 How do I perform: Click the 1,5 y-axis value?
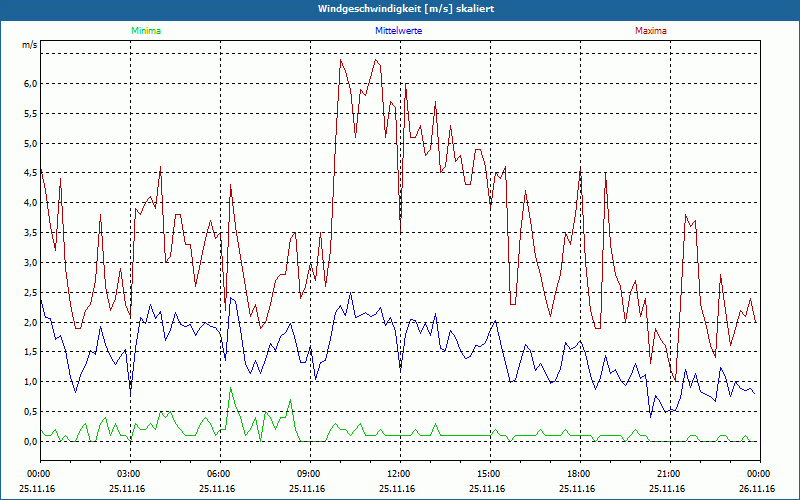[31, 352]
